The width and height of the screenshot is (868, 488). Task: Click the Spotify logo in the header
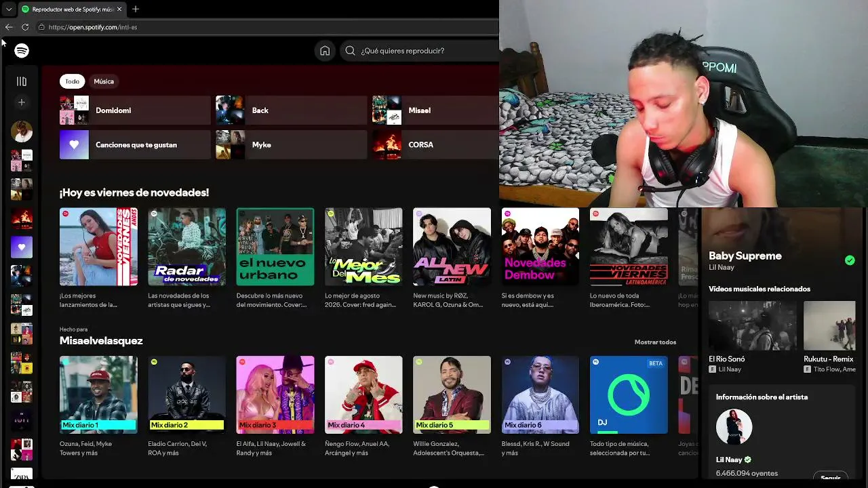(x=22, y=51)
